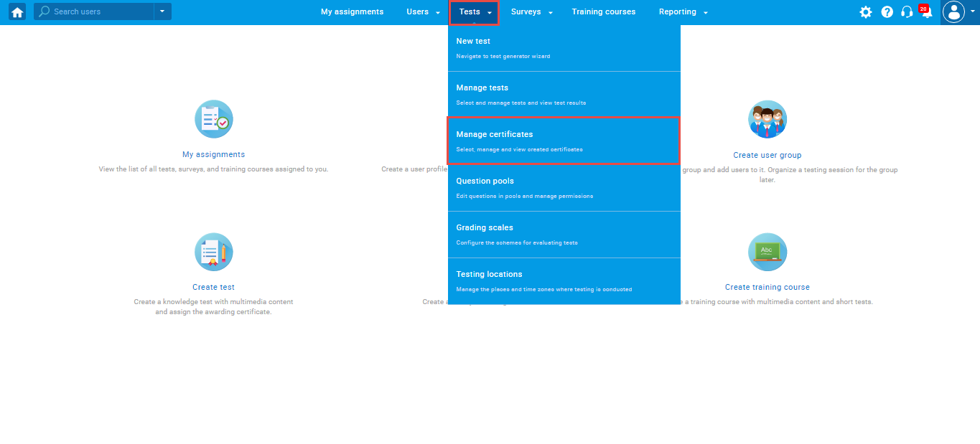Expand the Reporting menu
The height and width of the screenshot is (444, 980).
683,12
